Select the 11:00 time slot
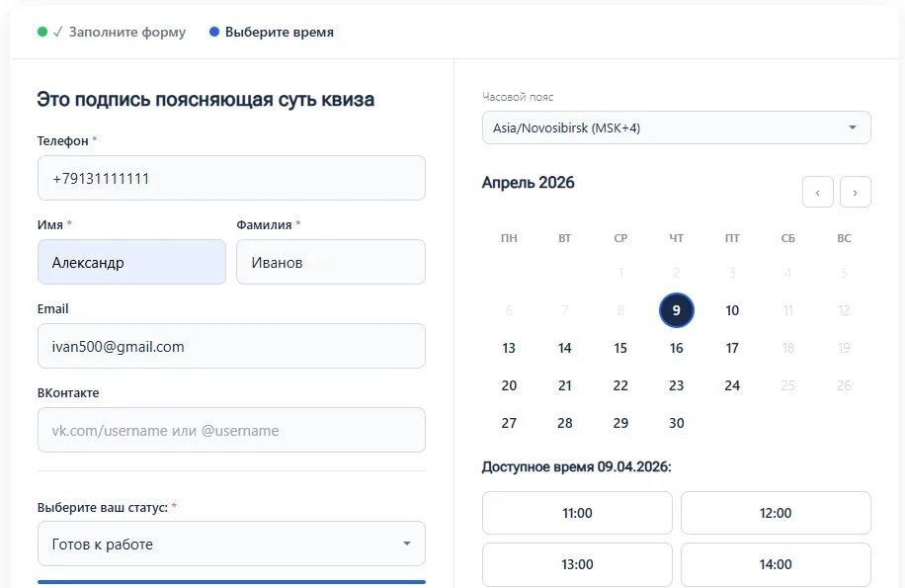Screen dimensions: 905x588 click(576, 513)
